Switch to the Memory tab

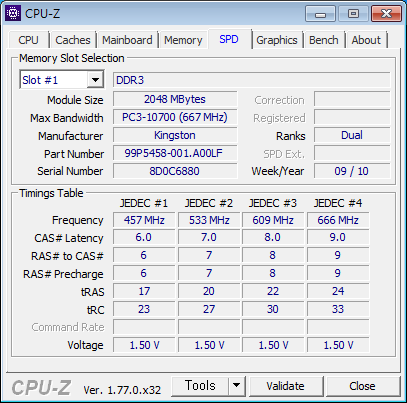[x=183, y=40]
